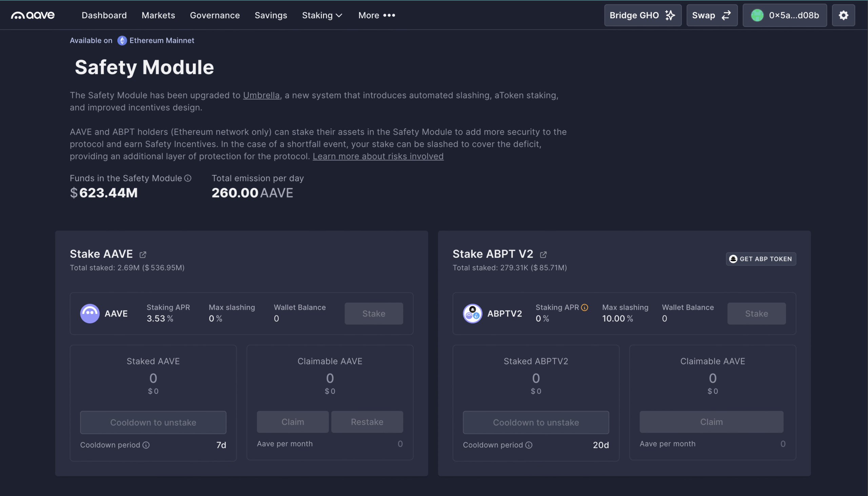Click the Aave logo in header
This screenshot has width=868, height=496.
coord(33,15)
